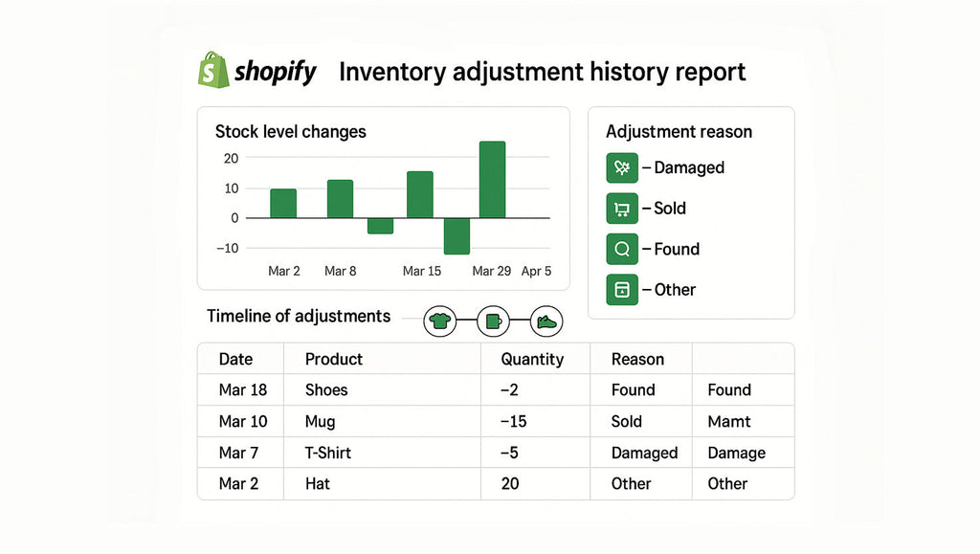Click the tallest green bar near Mar 29
This screenshot has height=554, width=980.
pyautogui.click(x=492, y=180)
